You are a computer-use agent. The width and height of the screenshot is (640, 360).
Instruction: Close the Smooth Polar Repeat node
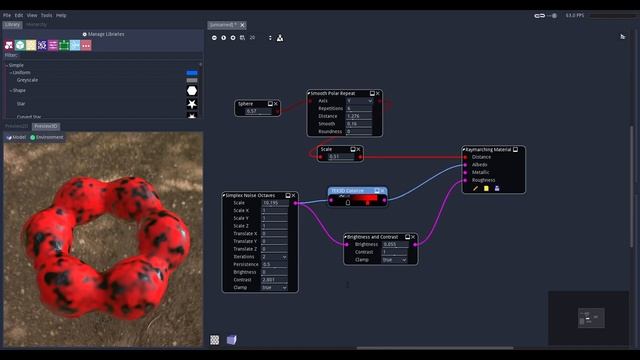(x=378, y=93)
